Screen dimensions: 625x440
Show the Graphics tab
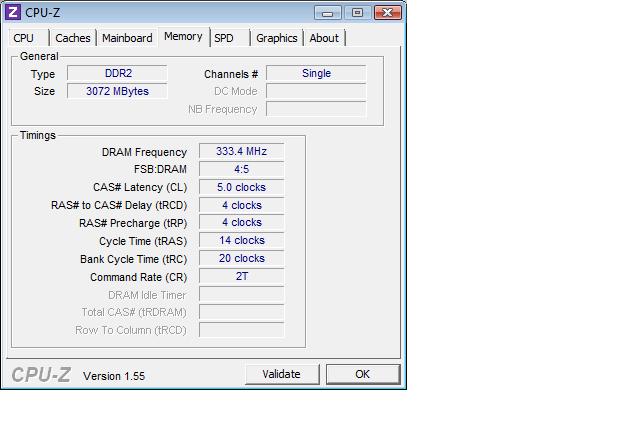277,38
